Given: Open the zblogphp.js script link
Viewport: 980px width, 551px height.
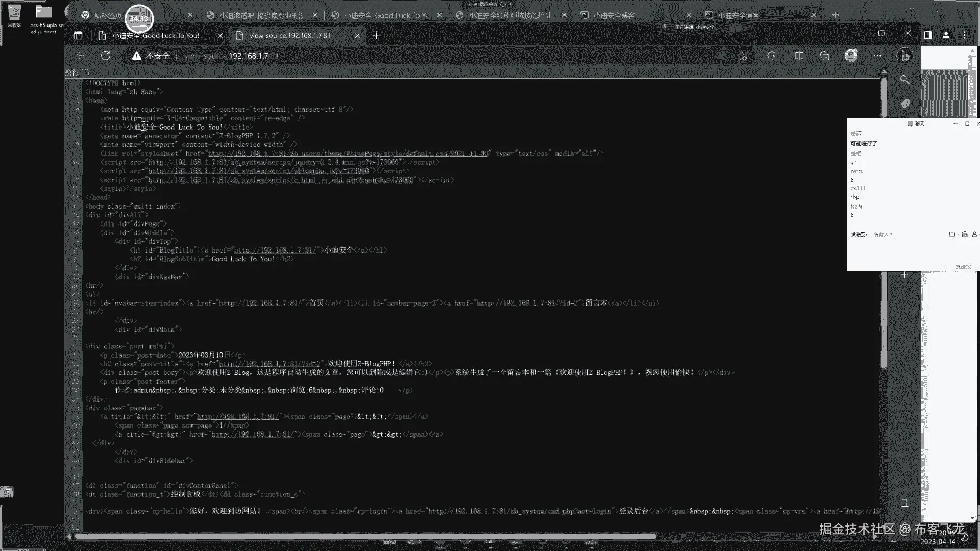Looking at the screenshot, I should [x=258, y=171].
